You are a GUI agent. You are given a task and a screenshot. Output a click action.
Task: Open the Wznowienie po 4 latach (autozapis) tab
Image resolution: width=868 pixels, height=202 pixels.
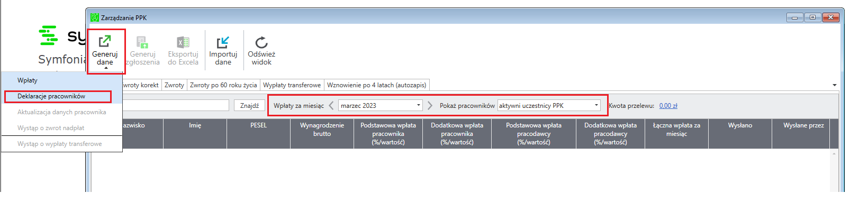(376, 85)
